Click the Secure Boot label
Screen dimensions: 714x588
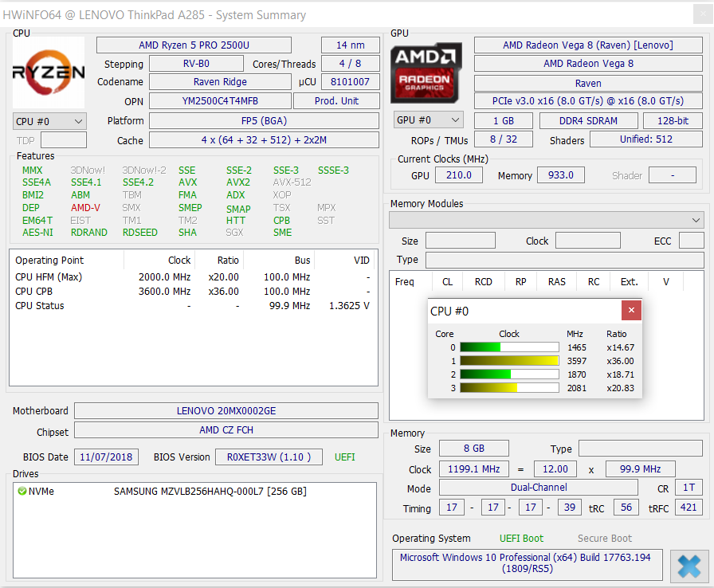(605, 539)
